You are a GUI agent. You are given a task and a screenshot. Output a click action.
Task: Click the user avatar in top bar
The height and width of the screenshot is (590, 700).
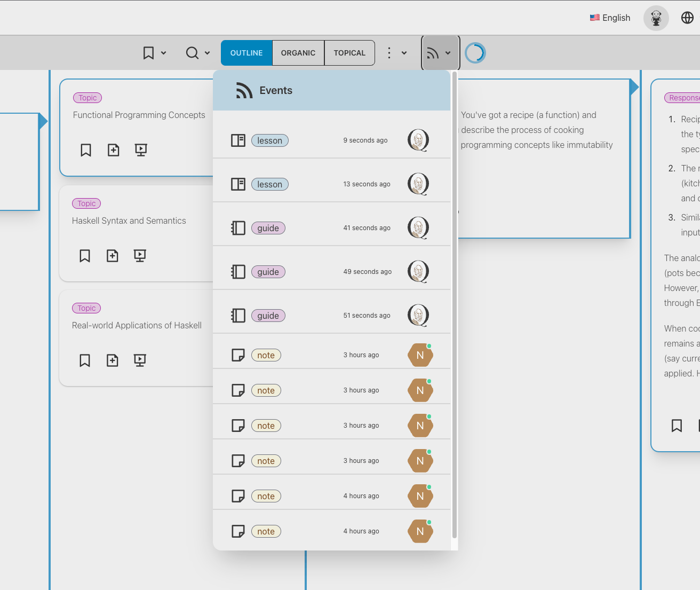656,18
